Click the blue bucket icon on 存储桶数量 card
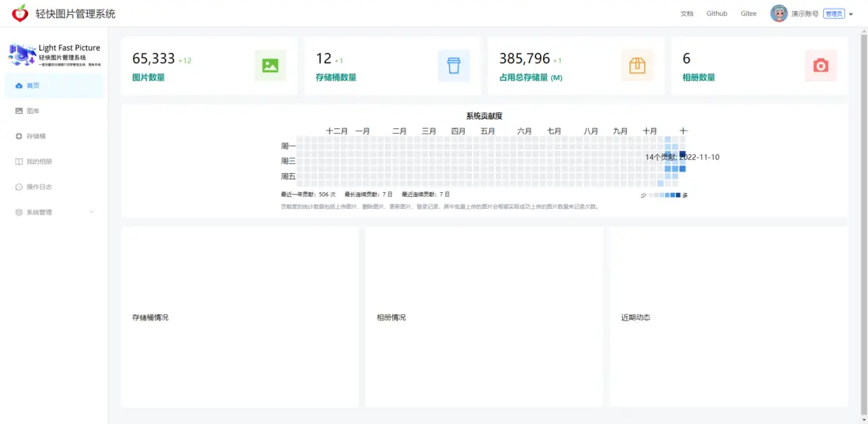 pyautogui.click(x=454, y=66)
